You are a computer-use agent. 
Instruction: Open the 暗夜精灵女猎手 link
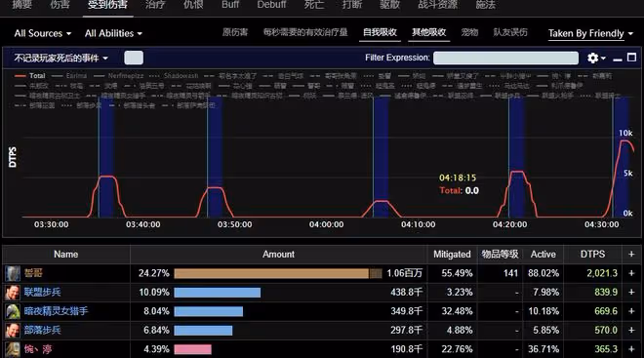pos(56,311)
